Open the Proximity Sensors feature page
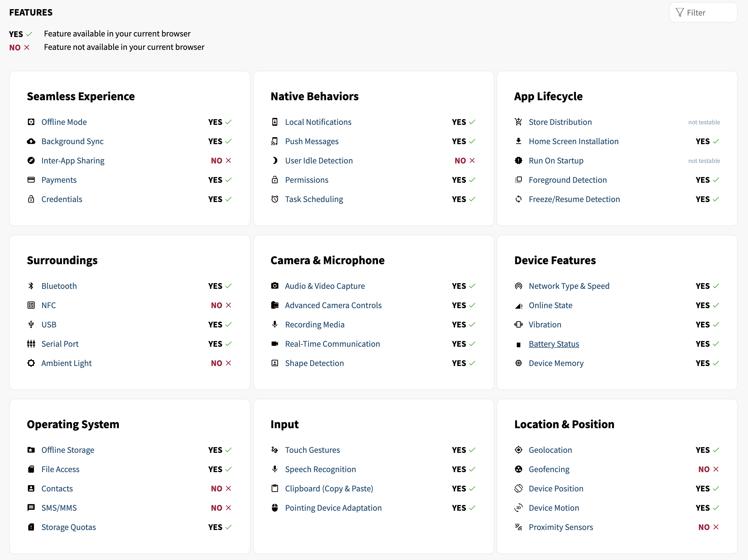The image size is (748, 560). click(561, 527)
